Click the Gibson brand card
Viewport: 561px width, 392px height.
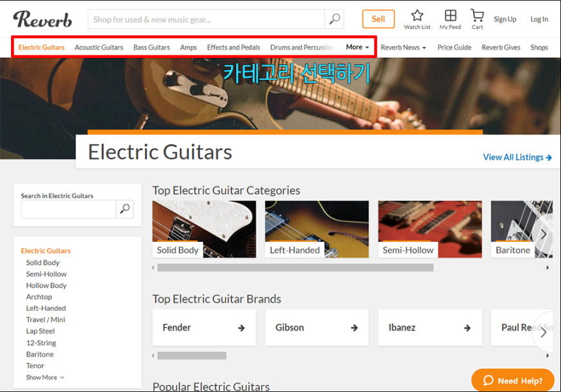(x=317, y=328)
